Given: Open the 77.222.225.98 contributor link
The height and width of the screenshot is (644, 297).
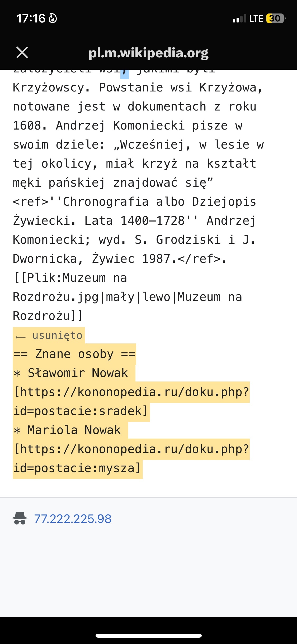Looking at the screenshot, I should pyautogui.click(x=73, y=519).
